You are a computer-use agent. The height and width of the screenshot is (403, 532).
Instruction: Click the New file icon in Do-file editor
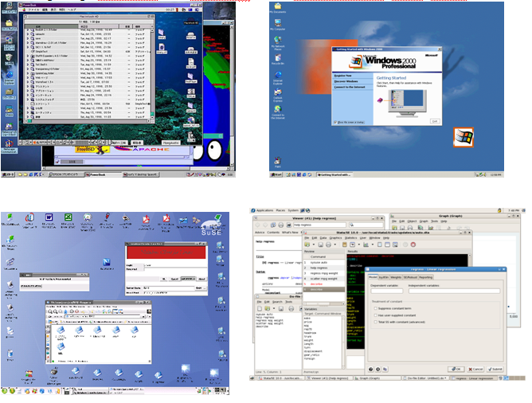260,308
